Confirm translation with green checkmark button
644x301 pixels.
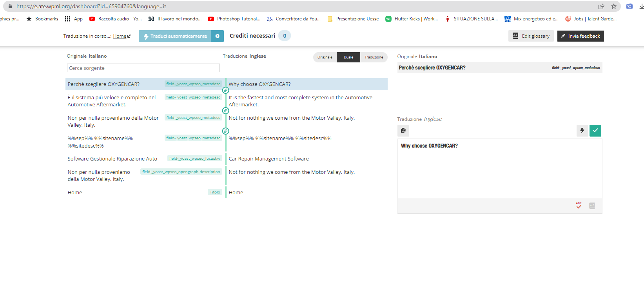pos(595,130)
